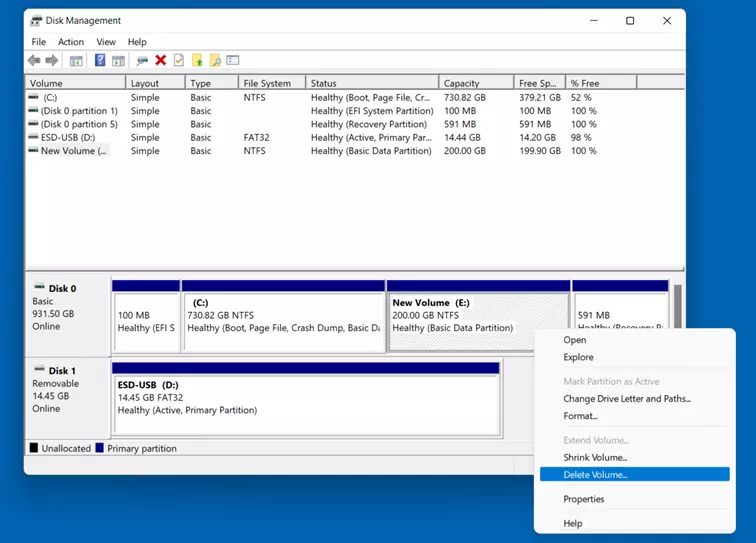The height and width of the screenshot is (543, 756).
Task: Sort by the Volume column header
Action: point(75,83)
